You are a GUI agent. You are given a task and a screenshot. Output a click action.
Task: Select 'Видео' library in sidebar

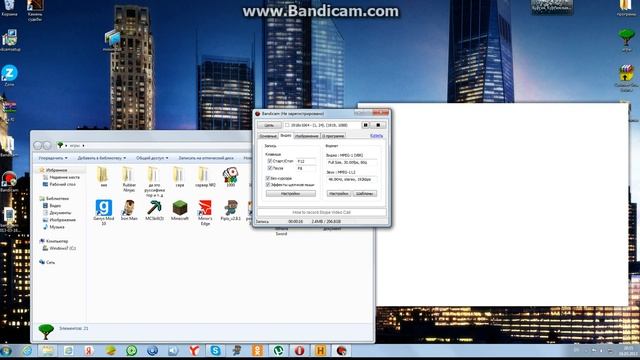tap(52, 206)
